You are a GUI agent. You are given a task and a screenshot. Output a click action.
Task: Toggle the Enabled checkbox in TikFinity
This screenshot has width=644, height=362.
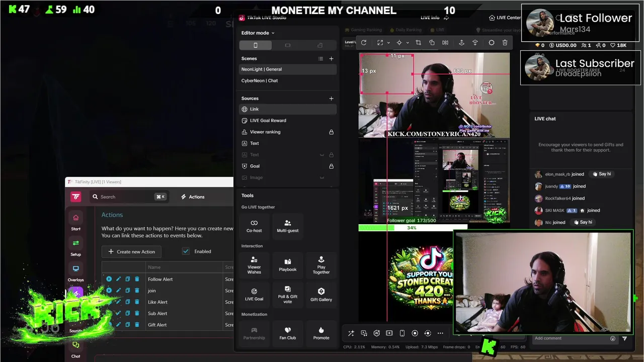(x=186, y=251)
